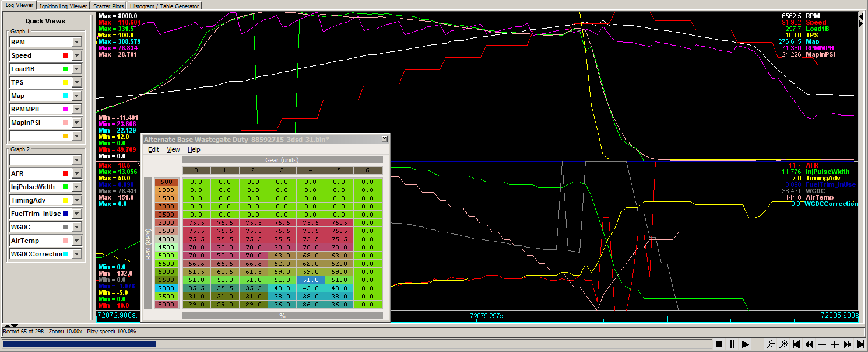The image size is (868, 352).
Task: Zoom out with the magnifier minus icon
Action: pyautogui.click(x=771, y=344)
